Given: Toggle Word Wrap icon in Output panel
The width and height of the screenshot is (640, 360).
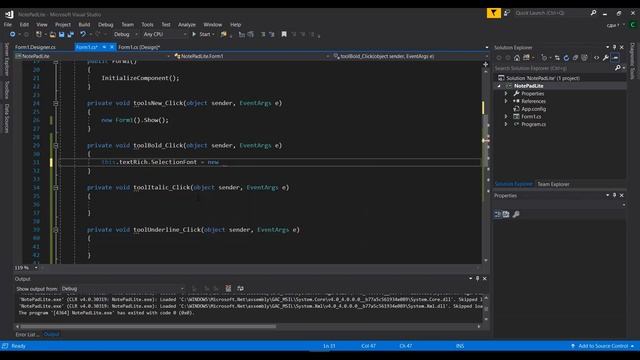Looking at the screenshot, I should (240, 289).
